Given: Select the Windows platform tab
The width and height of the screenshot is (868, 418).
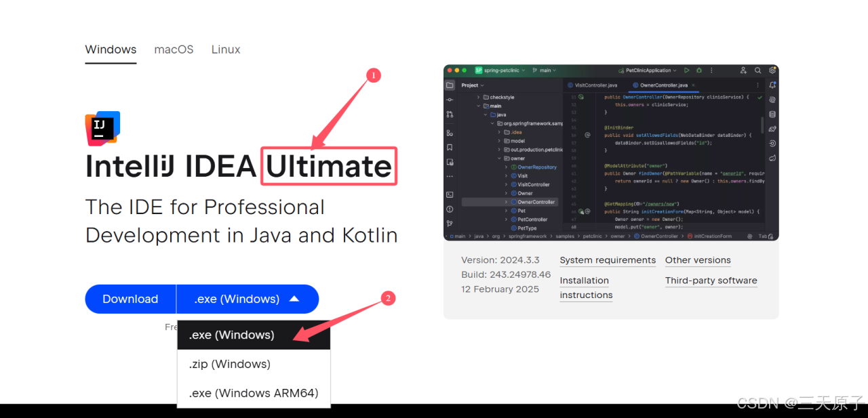Looking at the screenshot, I should (x=111, y=49).
